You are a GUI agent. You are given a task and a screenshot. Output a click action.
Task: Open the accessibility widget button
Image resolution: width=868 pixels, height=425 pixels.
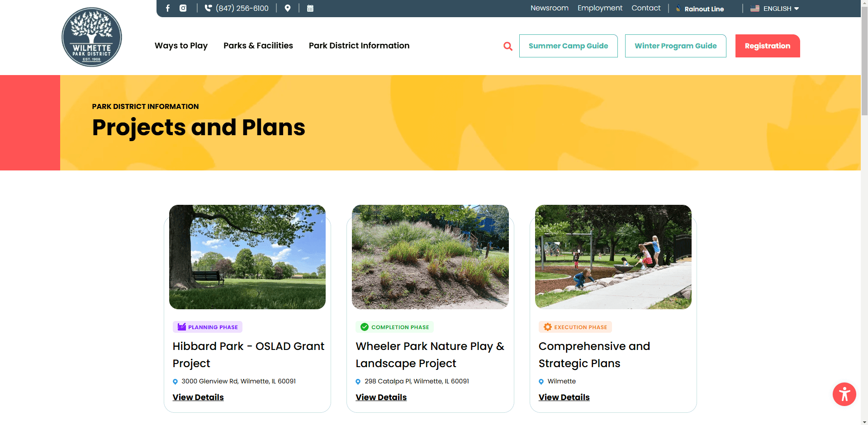844,394
